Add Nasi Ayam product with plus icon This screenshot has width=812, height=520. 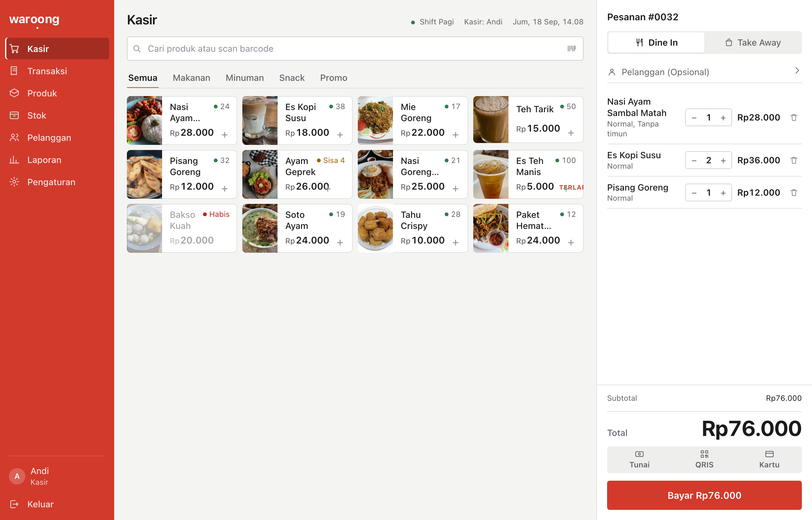coord(225,135)
